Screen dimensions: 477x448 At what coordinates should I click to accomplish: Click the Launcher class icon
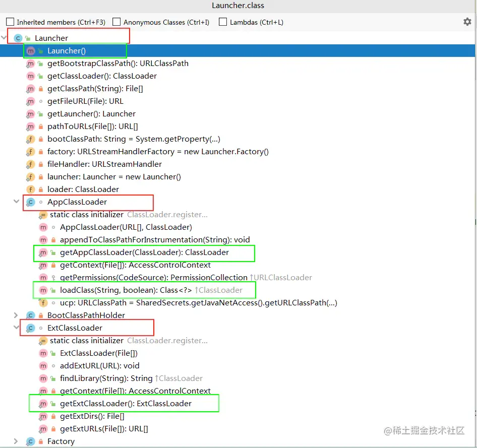[x=18, y=38]
